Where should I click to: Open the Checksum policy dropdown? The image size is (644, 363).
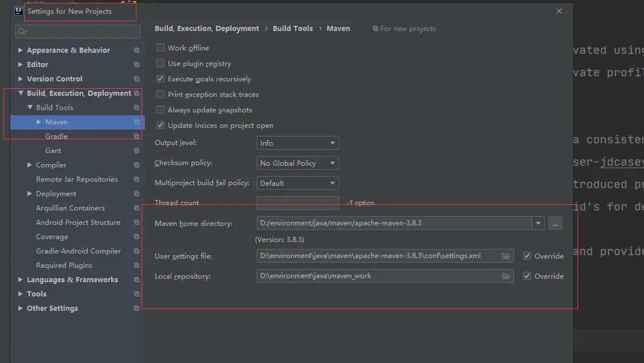(x=297, y=163)
